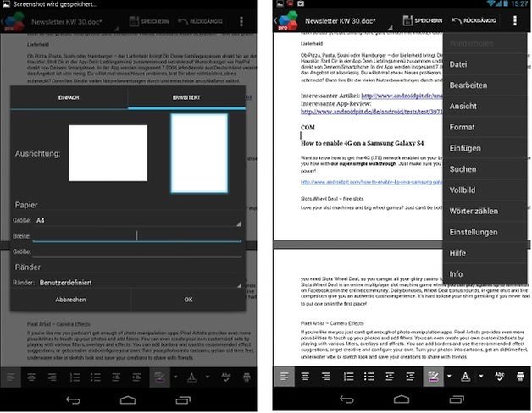Screen dimensions: 532x413
Task: Insert bullet list in right screen toolbar
Action: [x=369, y=377]
